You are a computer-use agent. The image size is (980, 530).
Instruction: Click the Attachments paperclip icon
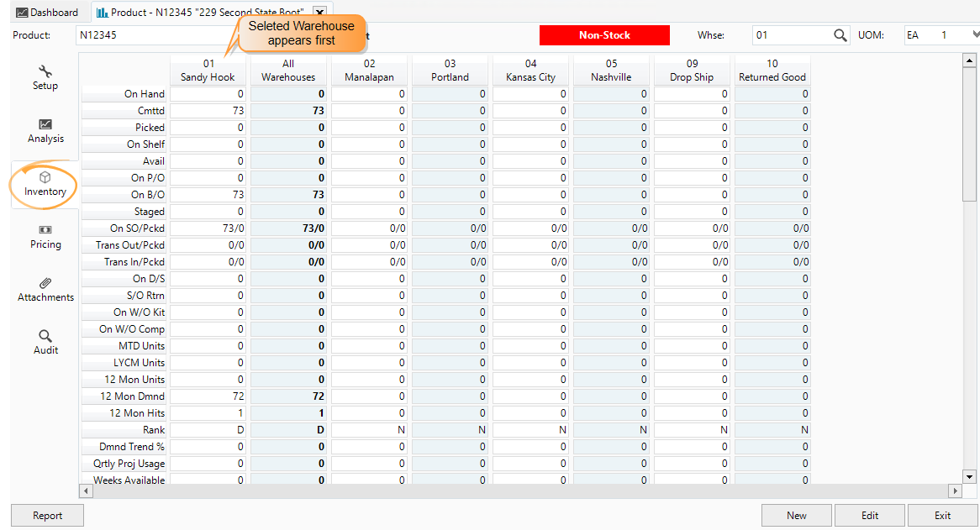pyautogui.click(x=45, y=283)
